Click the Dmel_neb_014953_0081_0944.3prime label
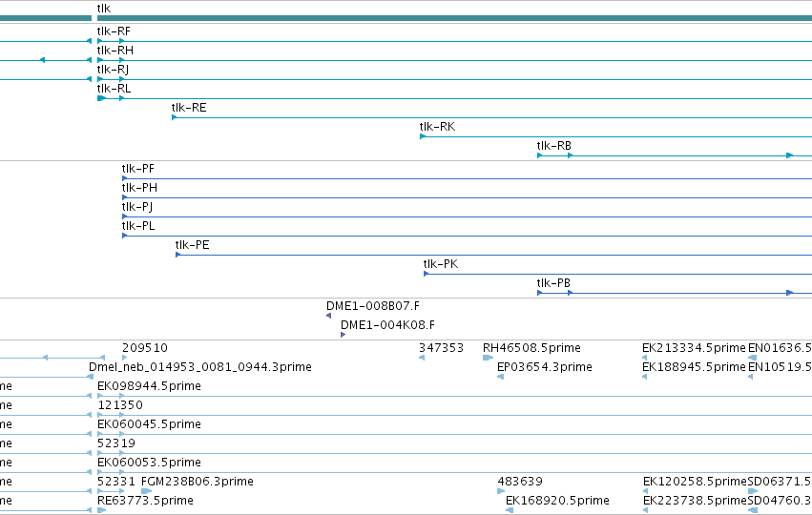 click(199, 367)
